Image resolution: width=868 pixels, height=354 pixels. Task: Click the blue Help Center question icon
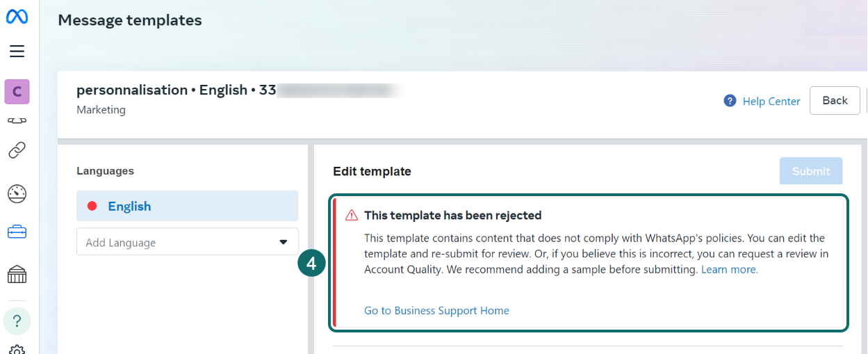tap(730, 101)
